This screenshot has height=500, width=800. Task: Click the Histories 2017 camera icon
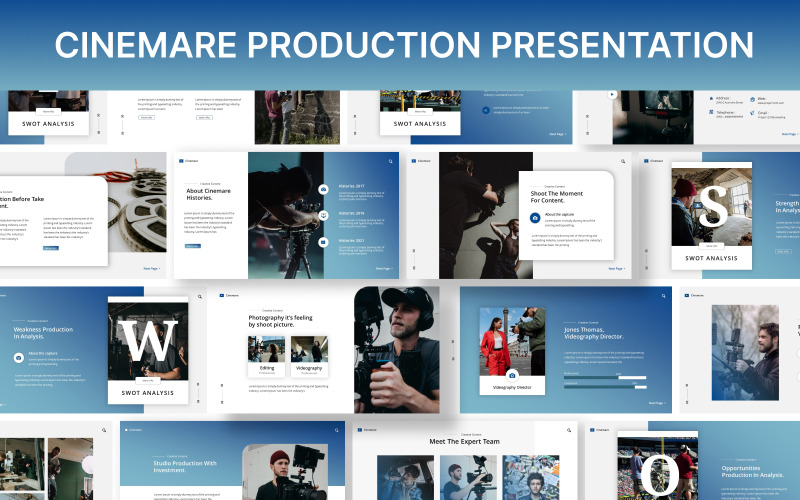pyautogui.click(x=324, y=189)
